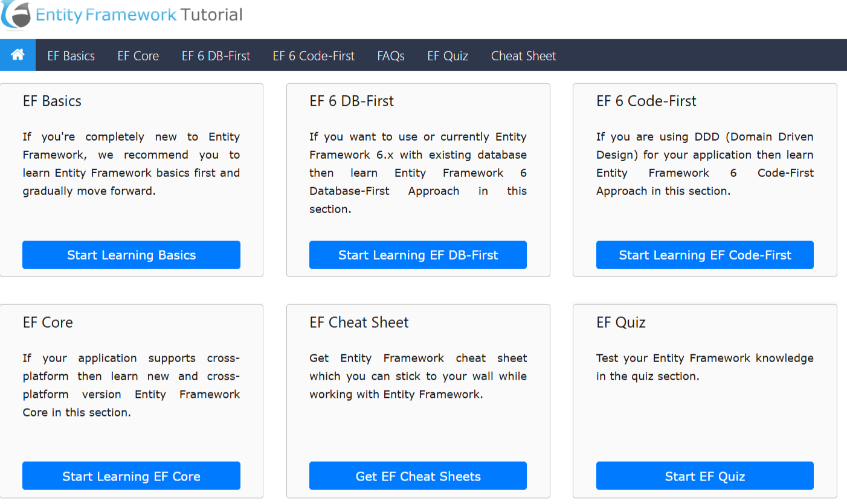Click the Entity Framework Tutorial title text

point(139,15)
